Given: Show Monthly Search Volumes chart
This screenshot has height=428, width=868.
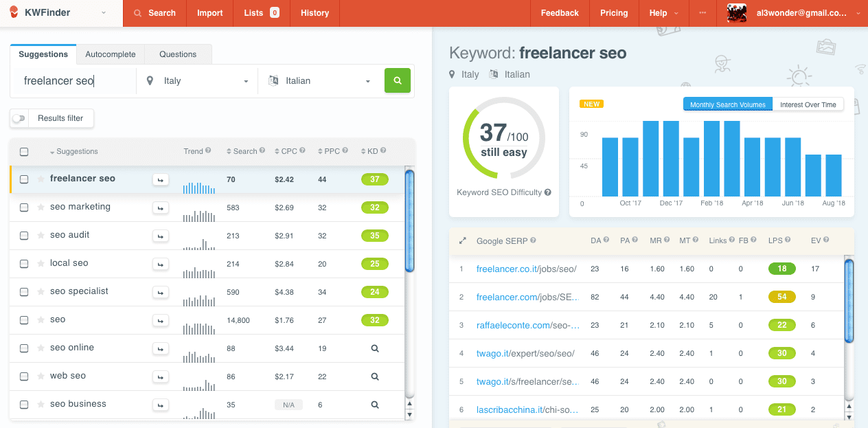Looking at the screenshot, I should pos(728,104).
